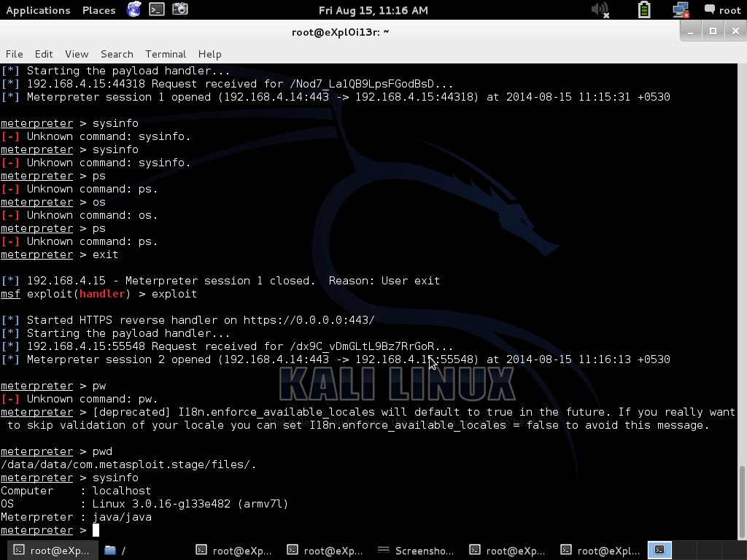Click the Request received for /Nod7_La1QB9LpsFGodBsD line
This screenshot has height=560, width=747.
pyautogui.click(x=227, y=84)
